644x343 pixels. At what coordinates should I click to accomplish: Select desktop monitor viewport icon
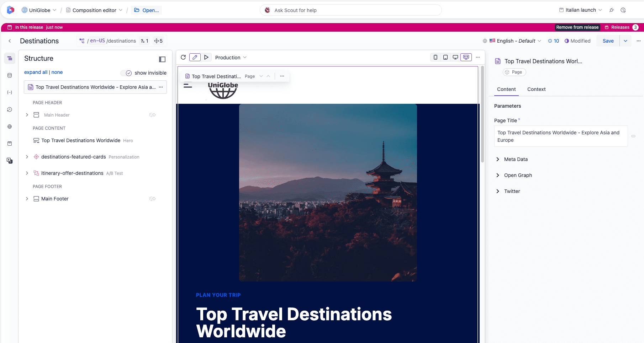[x=455, y=57]
